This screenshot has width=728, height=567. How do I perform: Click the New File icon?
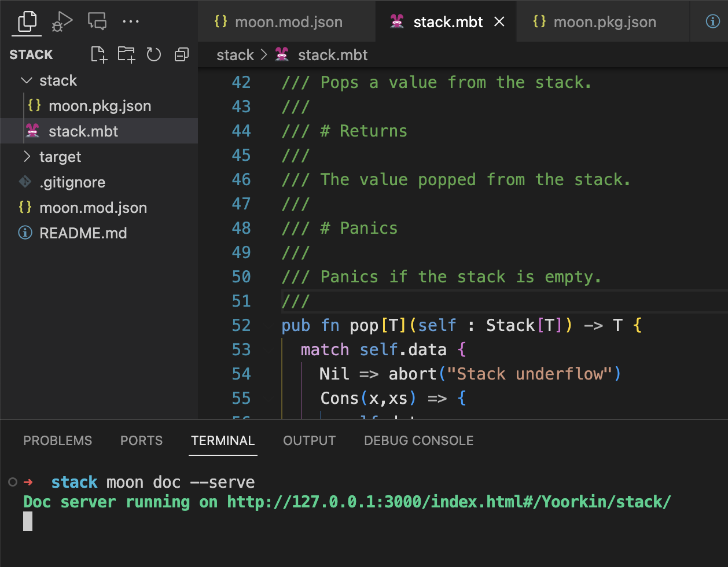tap(99, 54)
